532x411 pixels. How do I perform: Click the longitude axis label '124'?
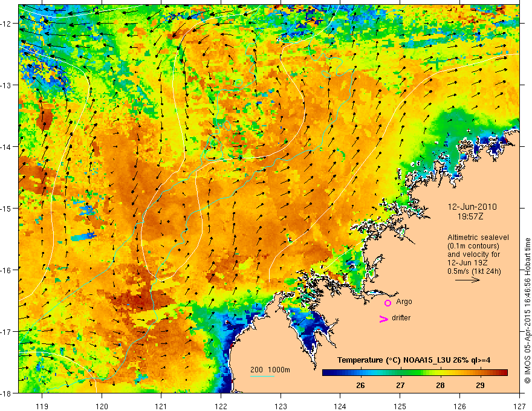[340, 406]
